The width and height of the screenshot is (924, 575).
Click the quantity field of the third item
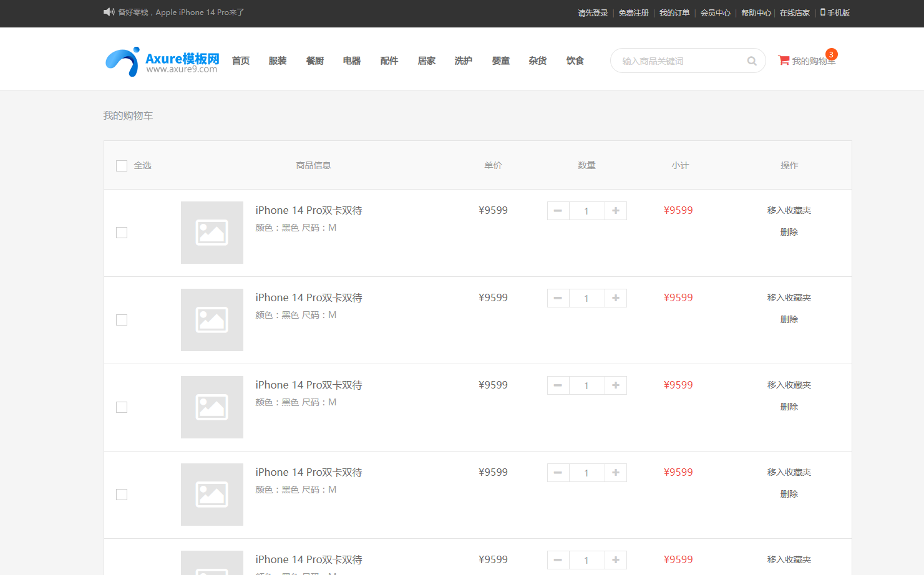pos(586,385)
